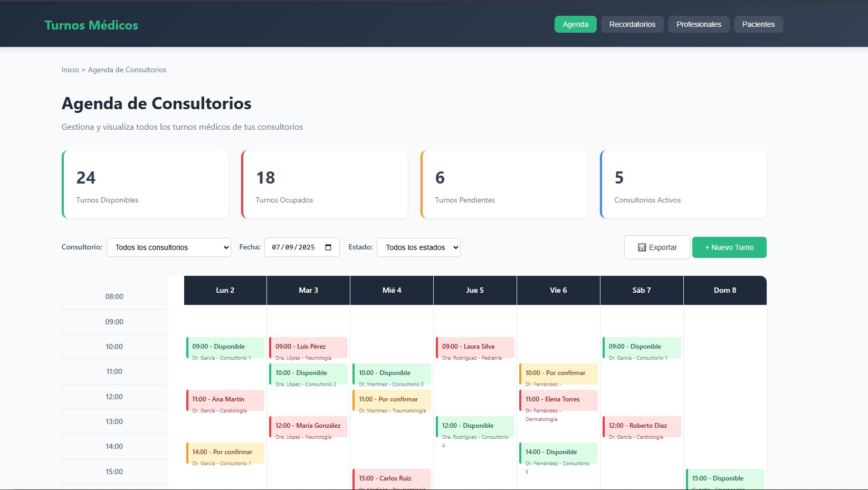Open Monday 09:00 Disponible slot

(x=225, y=348)
